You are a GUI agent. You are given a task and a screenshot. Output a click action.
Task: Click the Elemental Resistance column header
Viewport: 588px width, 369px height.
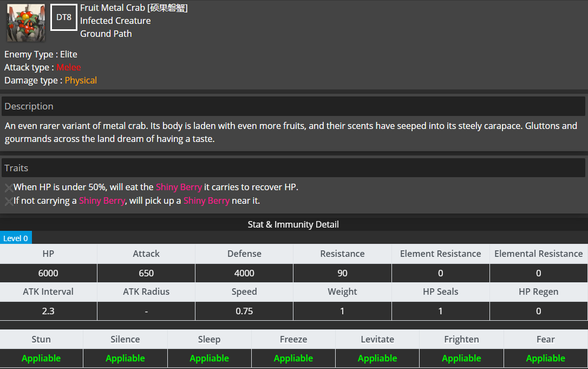tap(539, 254)
